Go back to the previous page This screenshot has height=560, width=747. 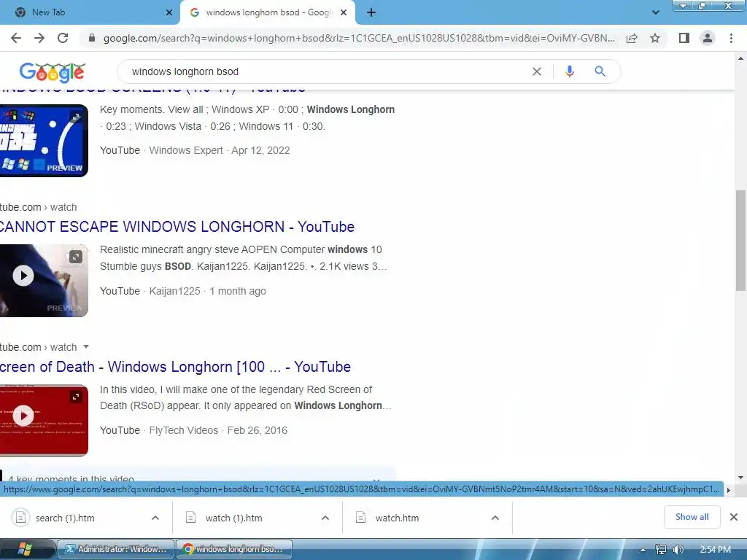pyautogui.click(x=16, y=38)
